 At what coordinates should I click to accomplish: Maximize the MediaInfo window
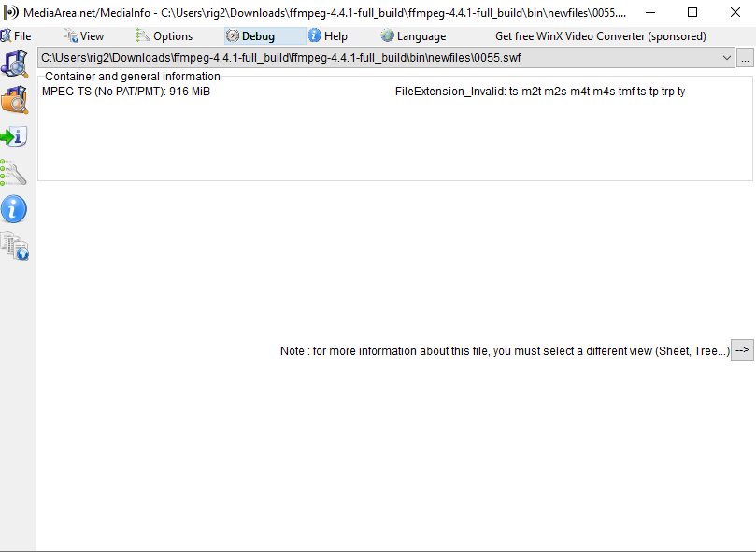(692, 12)
